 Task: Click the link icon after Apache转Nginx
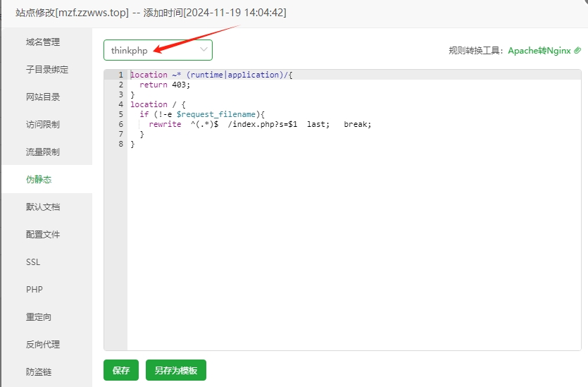pos(577,50)
